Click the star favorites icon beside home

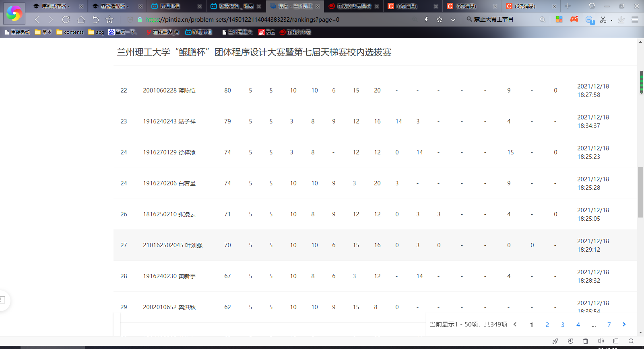tap(109, 19)
